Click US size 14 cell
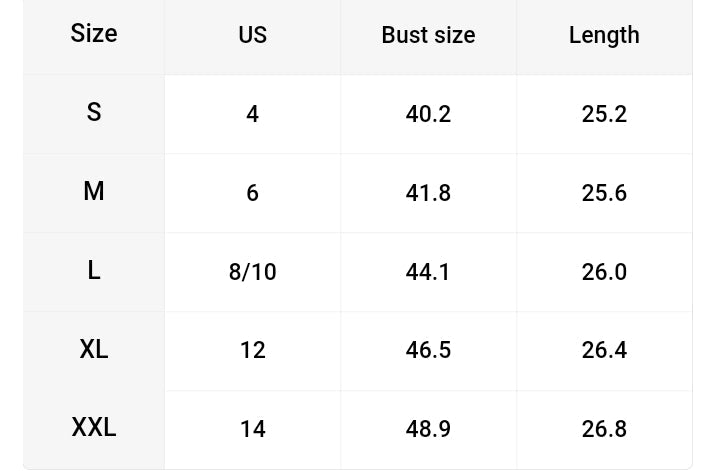 (253, 430)
